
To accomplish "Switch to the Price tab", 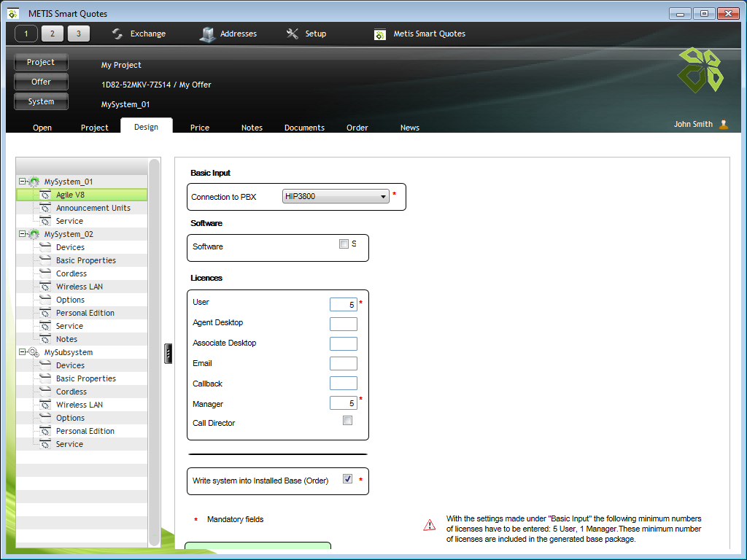I will [200, 128].
